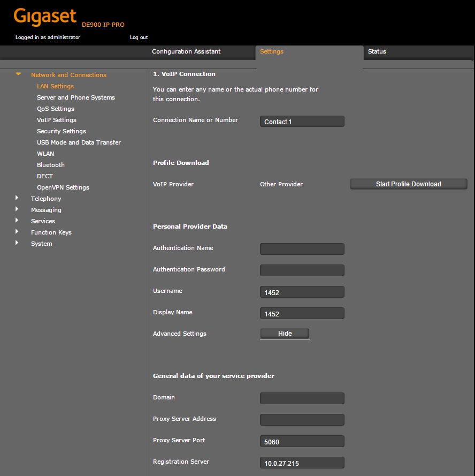Focus the Proxy Server Port field
Image resolution: width=475 pixels, height=476 pixels.
coord(302,441)
